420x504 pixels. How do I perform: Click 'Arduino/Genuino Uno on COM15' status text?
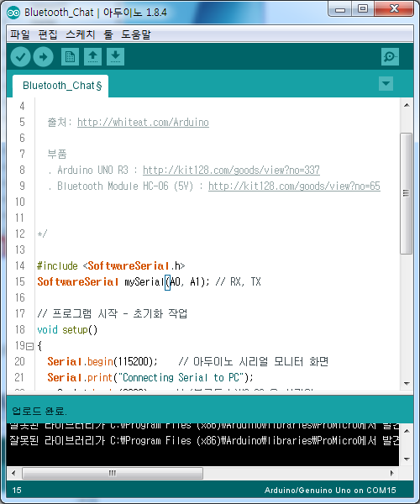click(x=330, y=491)
